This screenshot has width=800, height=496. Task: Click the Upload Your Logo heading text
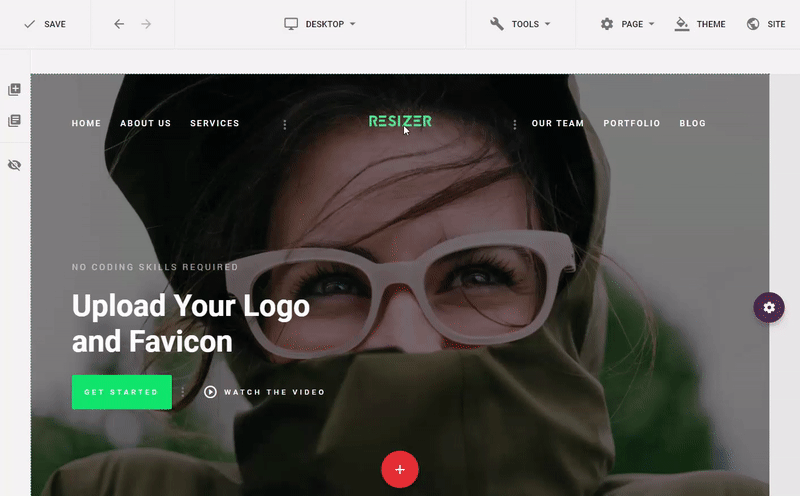point(191,323)
